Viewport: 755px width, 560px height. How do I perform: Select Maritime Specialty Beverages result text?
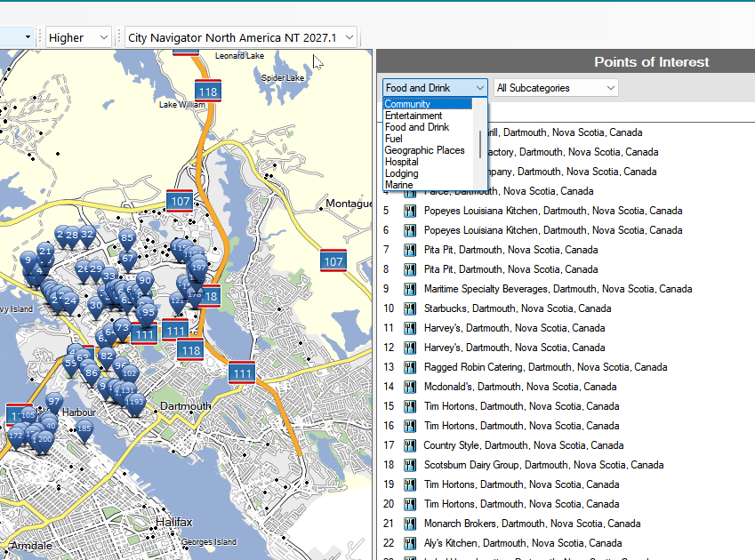pos(558,289)
